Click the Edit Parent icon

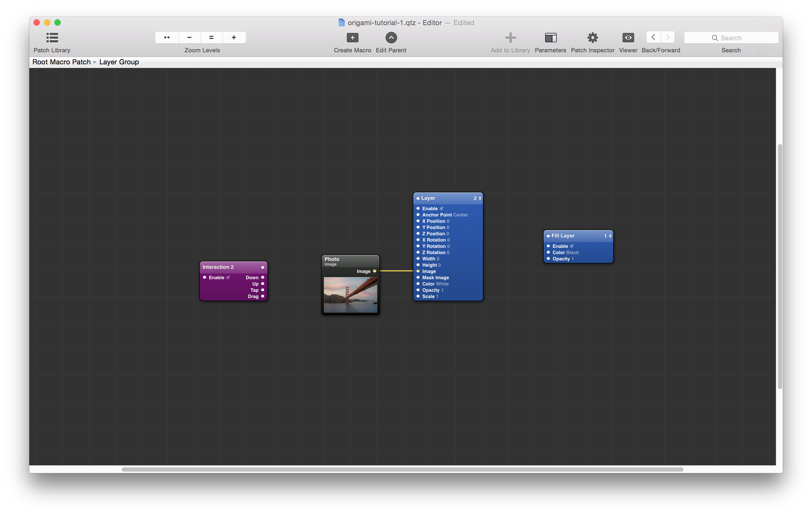[391, 37]
